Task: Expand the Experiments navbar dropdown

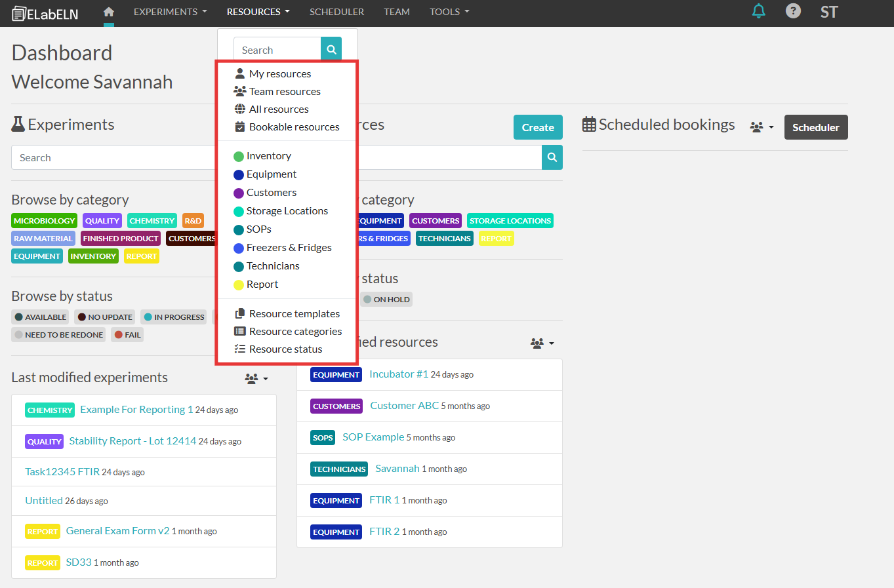Action: 170,12
